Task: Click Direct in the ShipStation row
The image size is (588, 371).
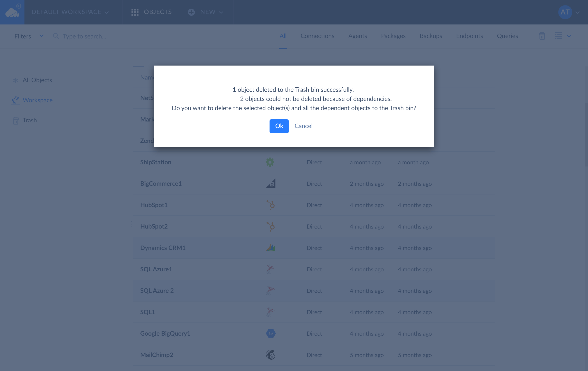Action: [x=314, y=162]
